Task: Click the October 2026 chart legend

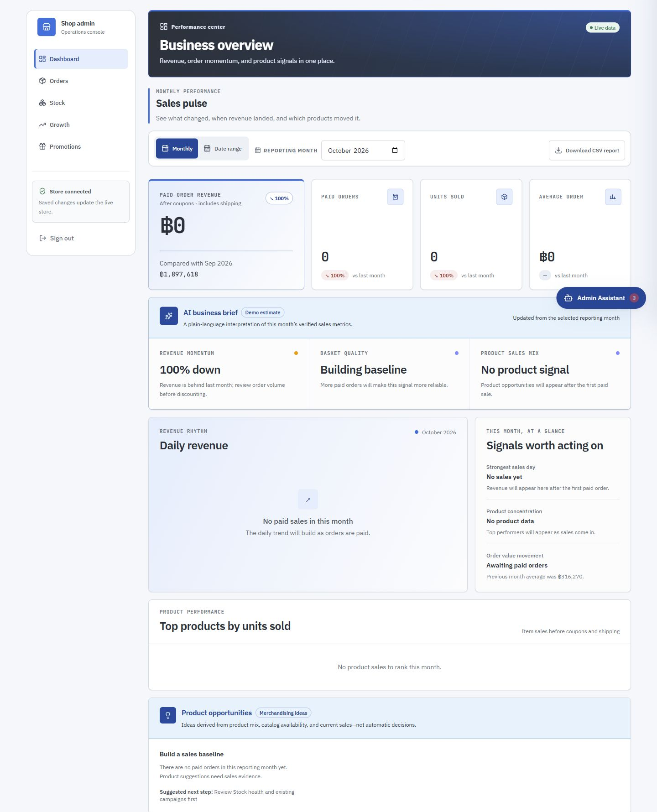Action: point(435,432)
